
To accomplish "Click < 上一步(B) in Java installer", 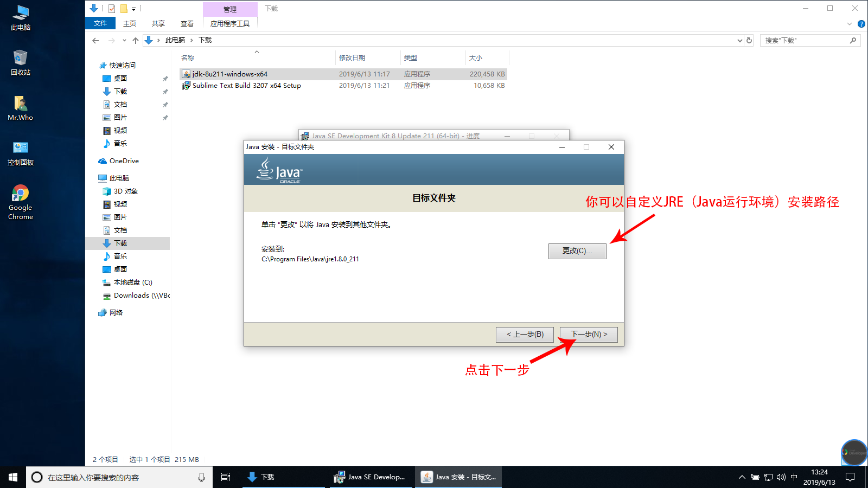I will point(525,335).
